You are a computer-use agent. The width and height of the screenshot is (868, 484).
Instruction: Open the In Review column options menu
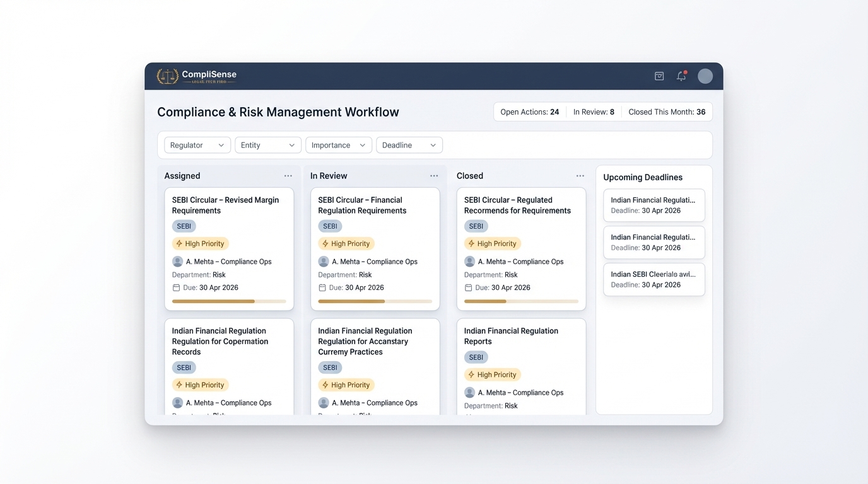(434, 176)
